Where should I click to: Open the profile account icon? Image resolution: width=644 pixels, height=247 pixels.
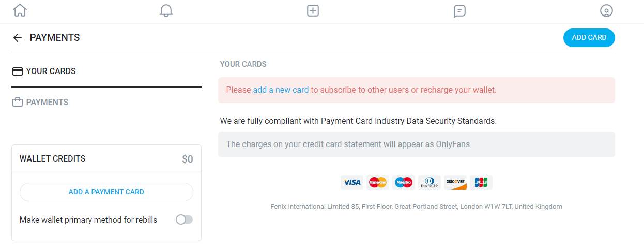pos(606,10)
